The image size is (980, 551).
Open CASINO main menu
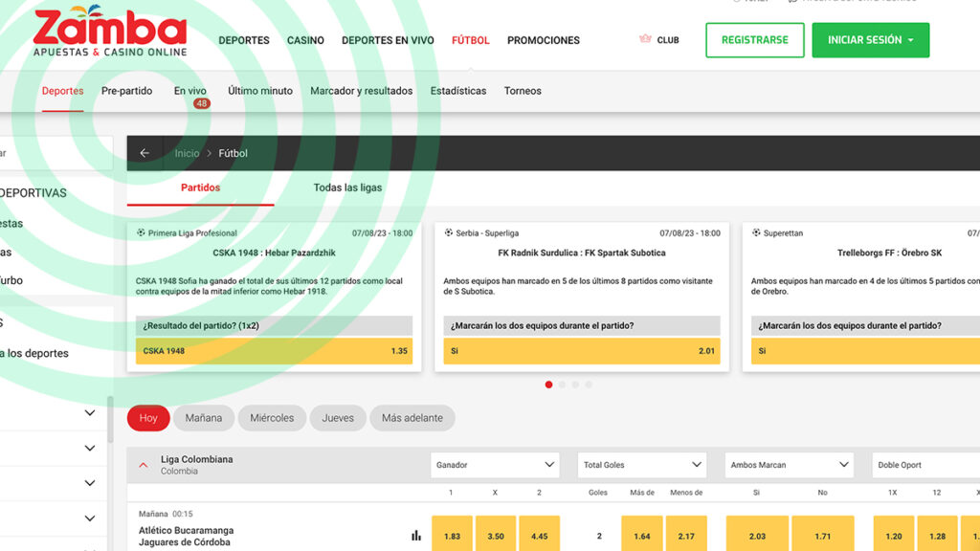tap(305, 40)
